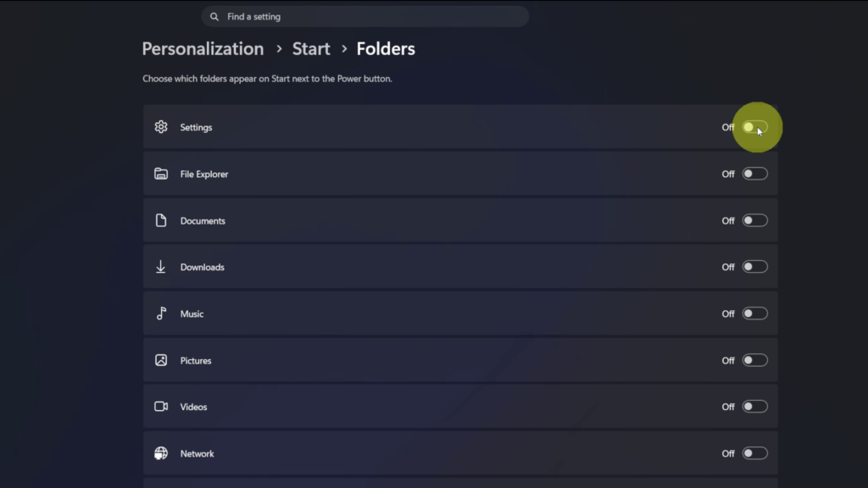Click the Music note icon

(161, 313)
